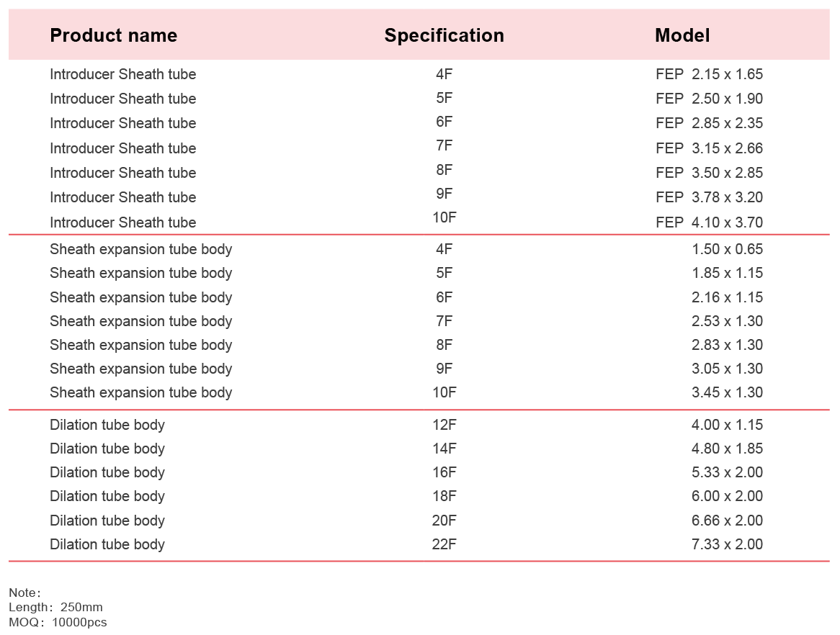Select the 3.05 x 1.30 model value
Screen dimensions: 840x635
pos(727,369)
